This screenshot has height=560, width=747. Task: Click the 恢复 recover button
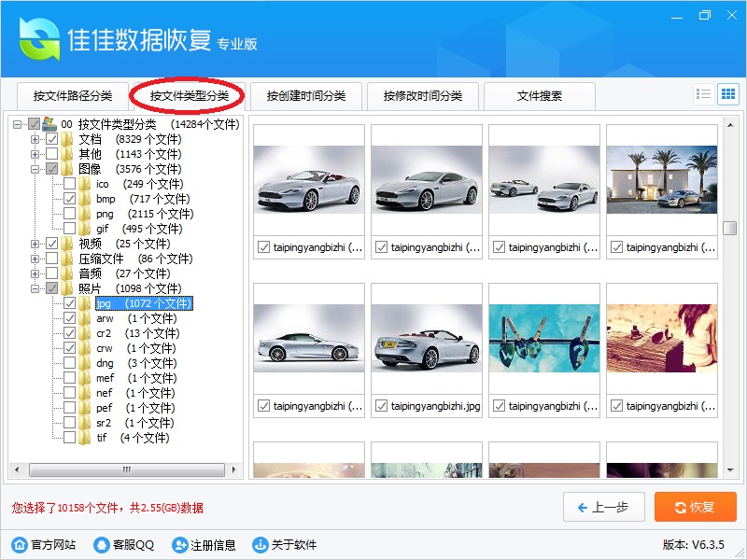pos(695,507)
